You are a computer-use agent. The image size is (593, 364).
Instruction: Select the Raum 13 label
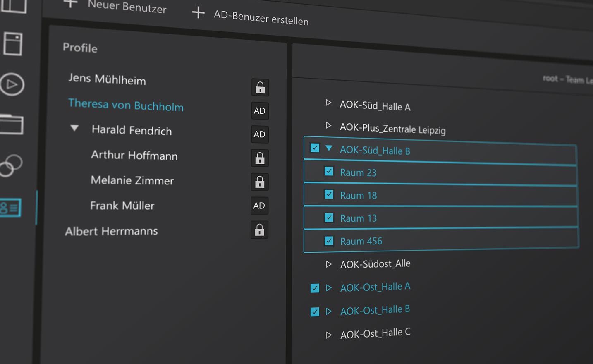[x=358, y=218]
